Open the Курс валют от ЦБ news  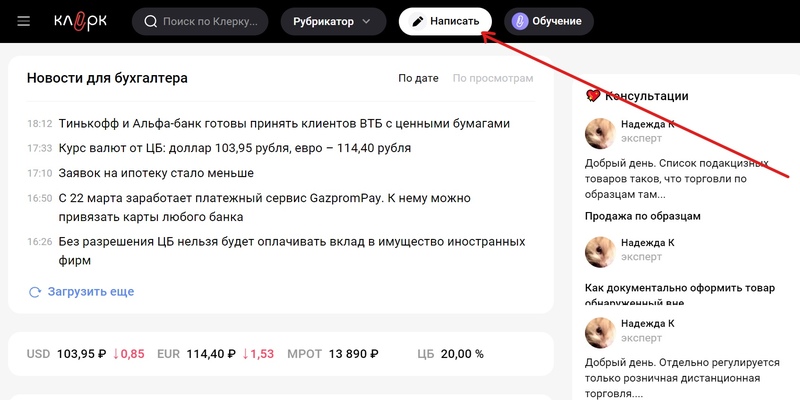click(x=234, y=148)
